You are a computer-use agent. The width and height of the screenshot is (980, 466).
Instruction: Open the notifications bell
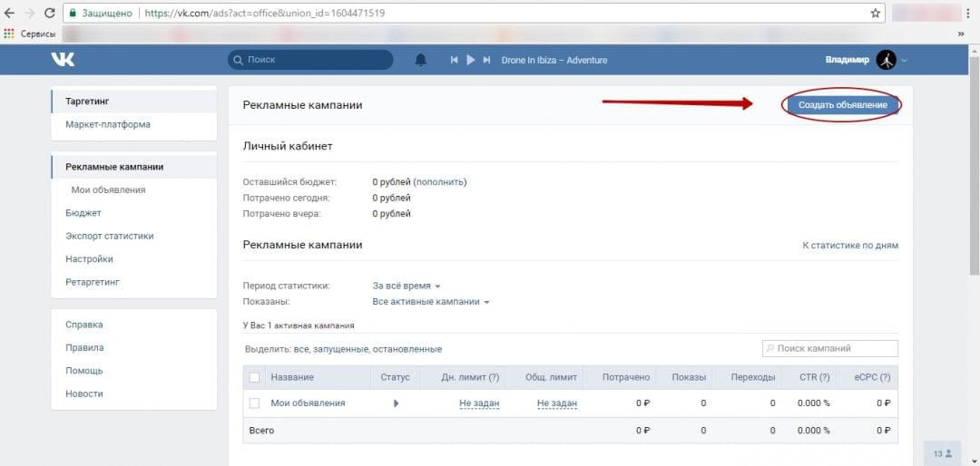pos(420,60)
